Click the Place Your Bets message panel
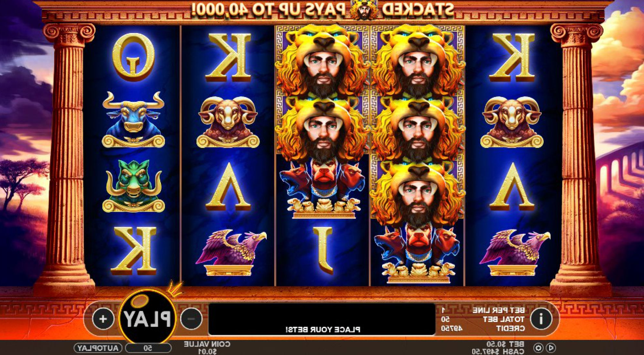Screen dimensions: 644x355 pos(322,319)
